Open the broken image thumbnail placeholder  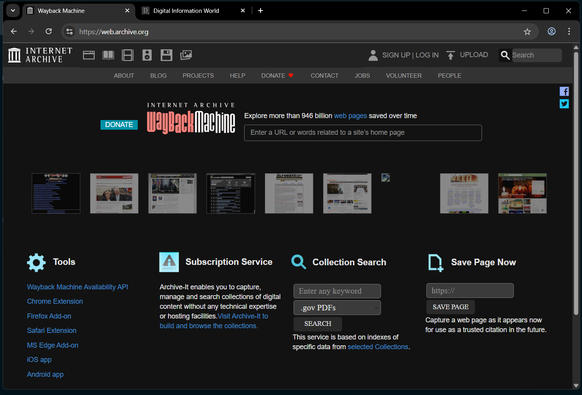tap(385, 177)
